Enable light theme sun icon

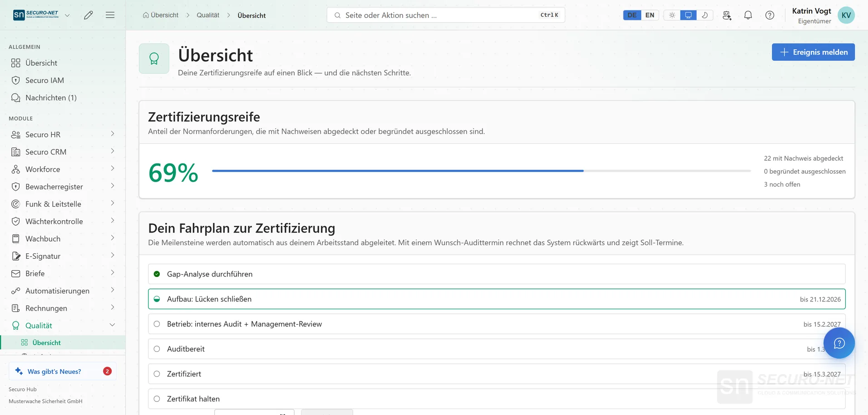672,15
